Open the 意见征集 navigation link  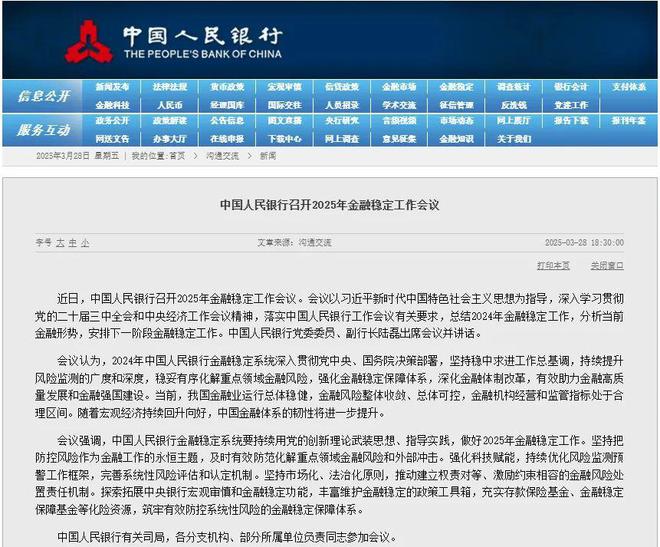399,139
